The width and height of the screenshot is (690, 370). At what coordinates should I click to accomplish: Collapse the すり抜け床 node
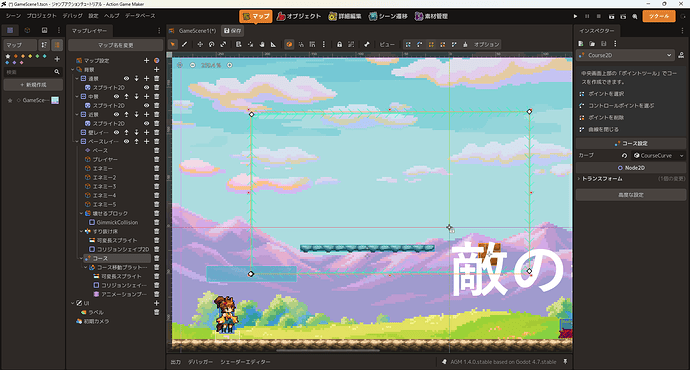coord(81,231)
